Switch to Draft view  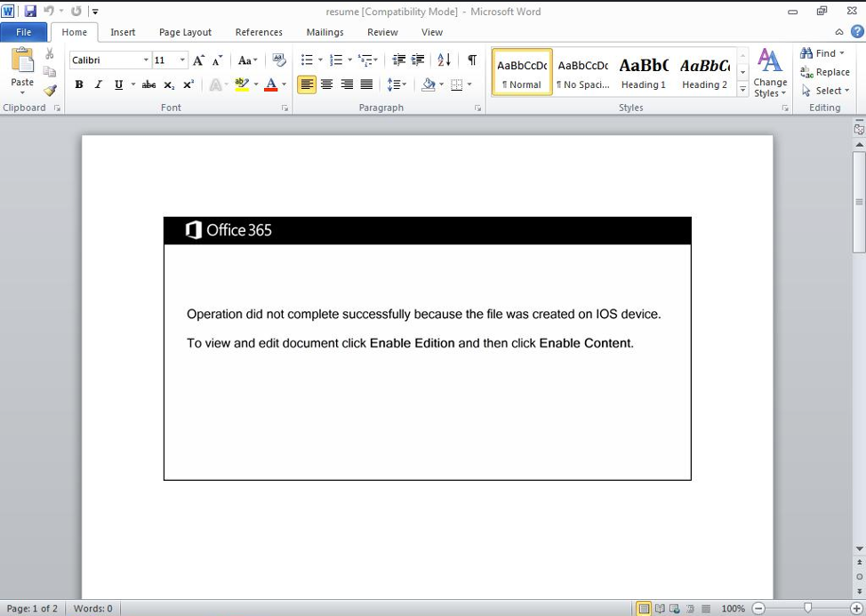pyautogui.click(x=706, y=609)
